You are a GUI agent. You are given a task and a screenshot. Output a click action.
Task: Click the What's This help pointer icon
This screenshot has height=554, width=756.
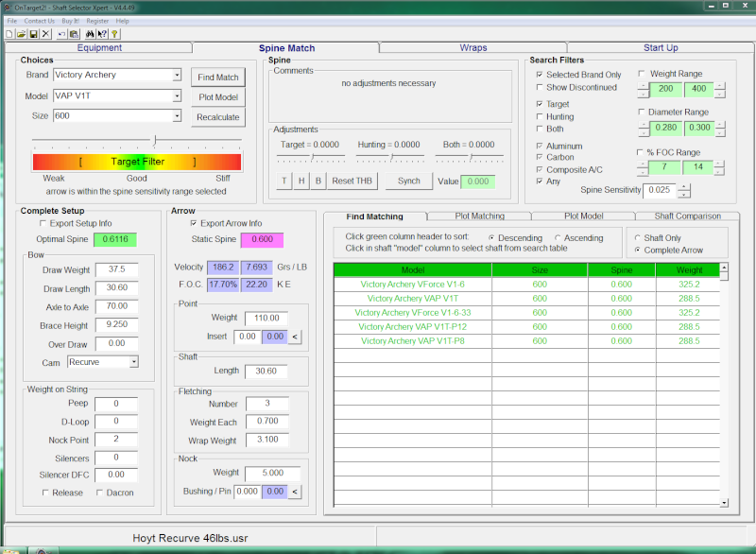[x=102, y=34]
